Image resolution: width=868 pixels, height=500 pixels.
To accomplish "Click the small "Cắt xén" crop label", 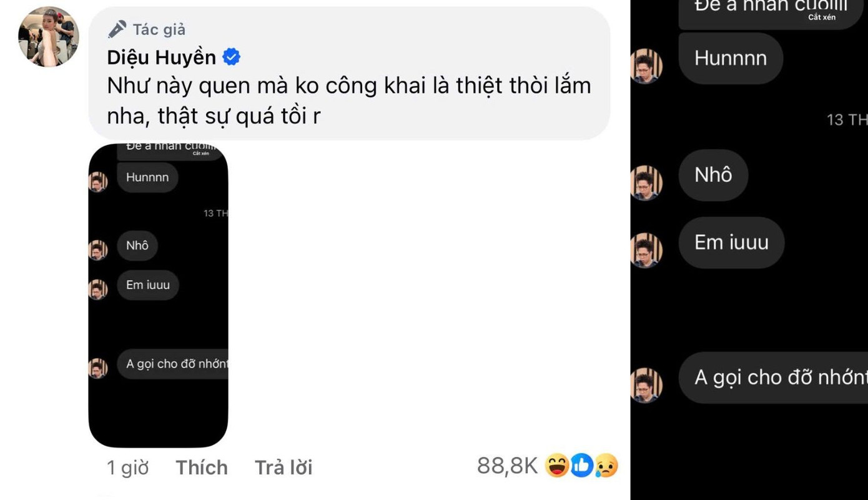I will click(x=201, y=153).
